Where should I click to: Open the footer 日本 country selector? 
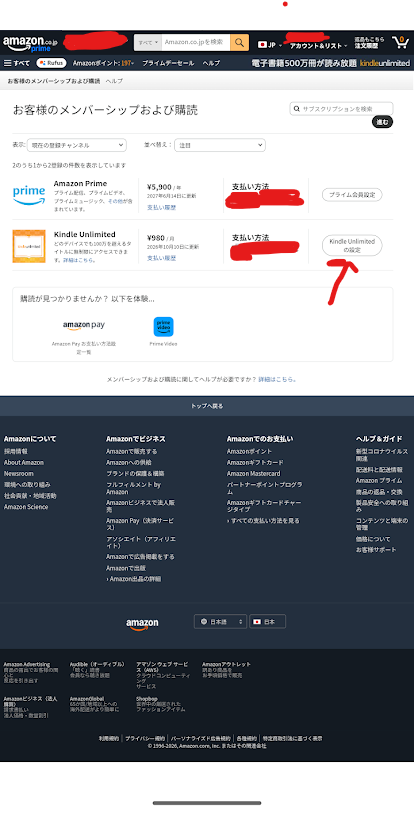(x=267, y=621)
